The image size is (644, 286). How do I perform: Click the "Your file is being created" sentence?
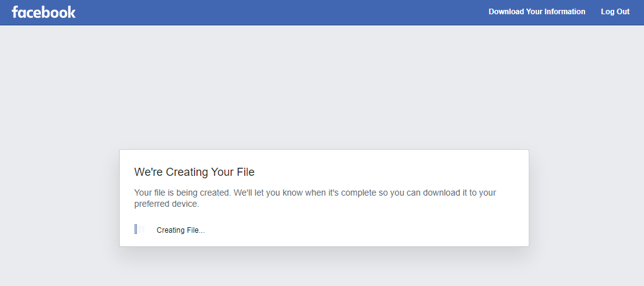[182, 193]
